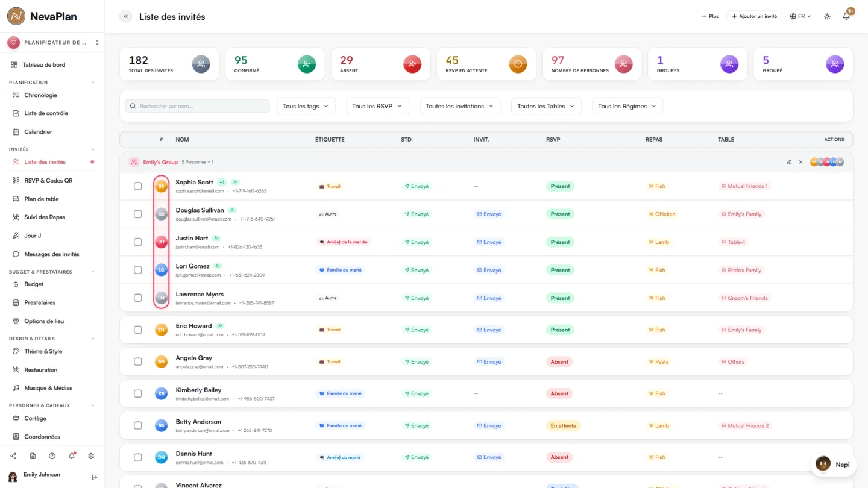Click Sophia Scott's Présent RSVP badge

coord(560,186)
